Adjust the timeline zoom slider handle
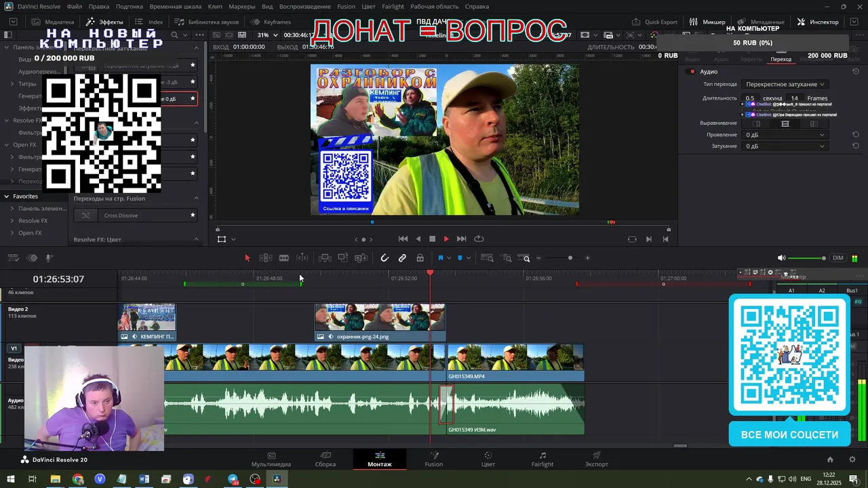Screen dimensions: 868x488 [x=570, y=258]
